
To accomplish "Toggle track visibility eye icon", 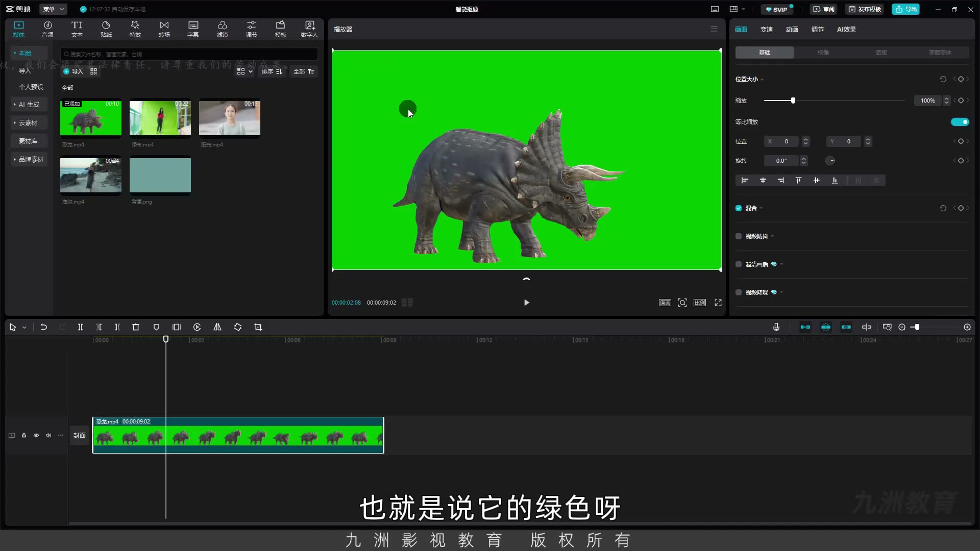I will (x=36, y=435).
